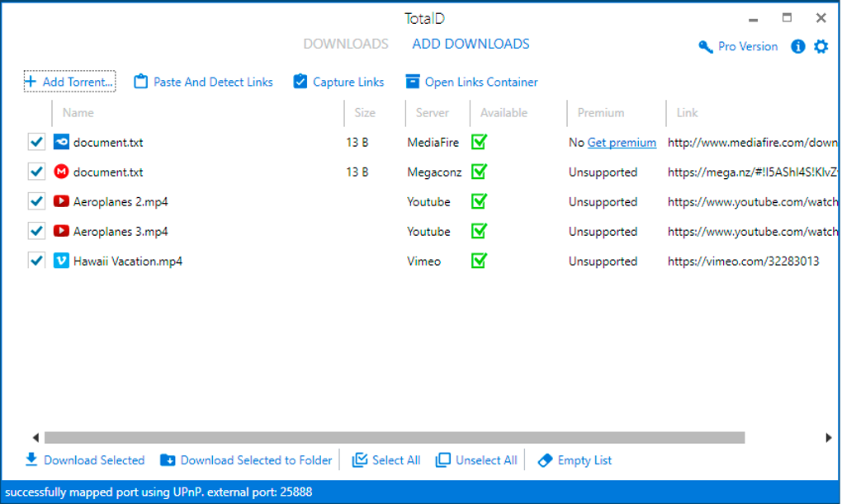The image size is (842, 504).
Task: Select the Aeroplanes 3.mp4 file name
Action: pyautogui.click(x=121, y=231)
